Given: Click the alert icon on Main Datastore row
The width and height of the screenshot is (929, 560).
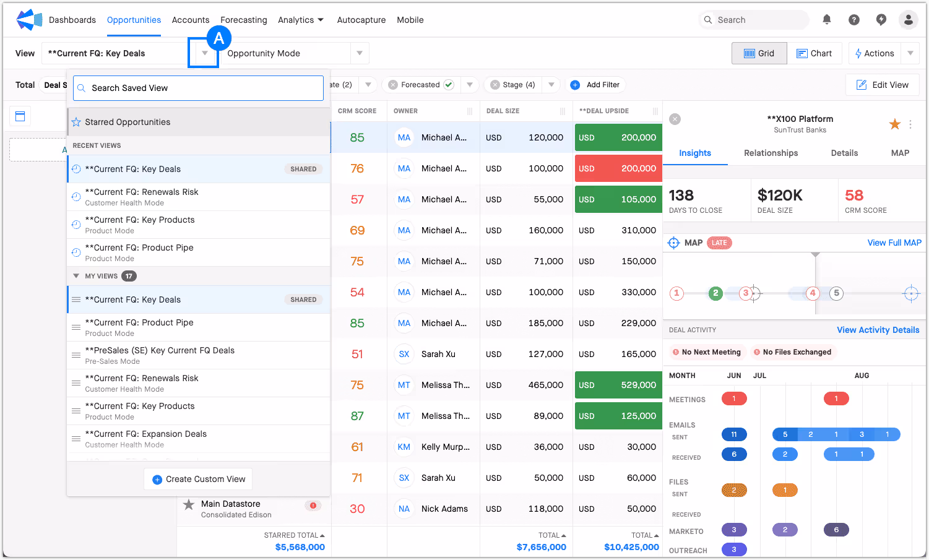Looking at the screenshot, I should pyautogui.click(x=313, y=506).
